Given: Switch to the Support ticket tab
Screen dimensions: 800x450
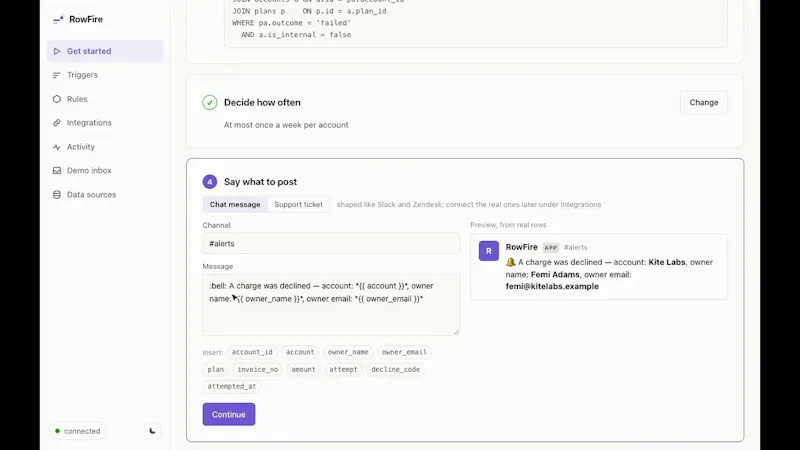Looking at the screenshot, I should pyautogui.click(x=298, y=205).
